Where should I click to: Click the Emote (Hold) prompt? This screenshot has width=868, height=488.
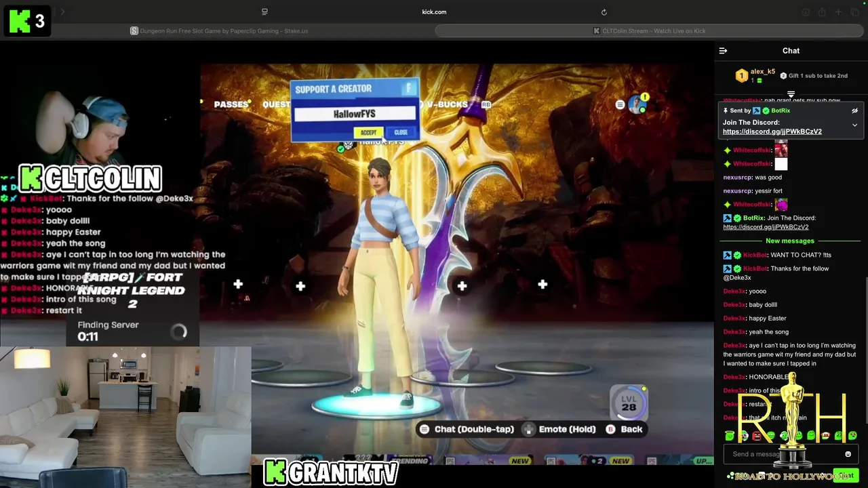click(559, 429)
